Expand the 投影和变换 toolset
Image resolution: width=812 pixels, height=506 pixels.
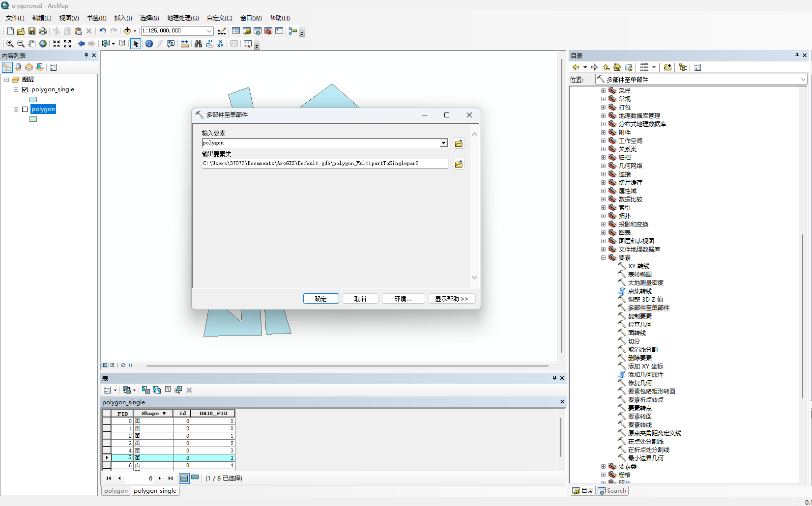(603, 225)
